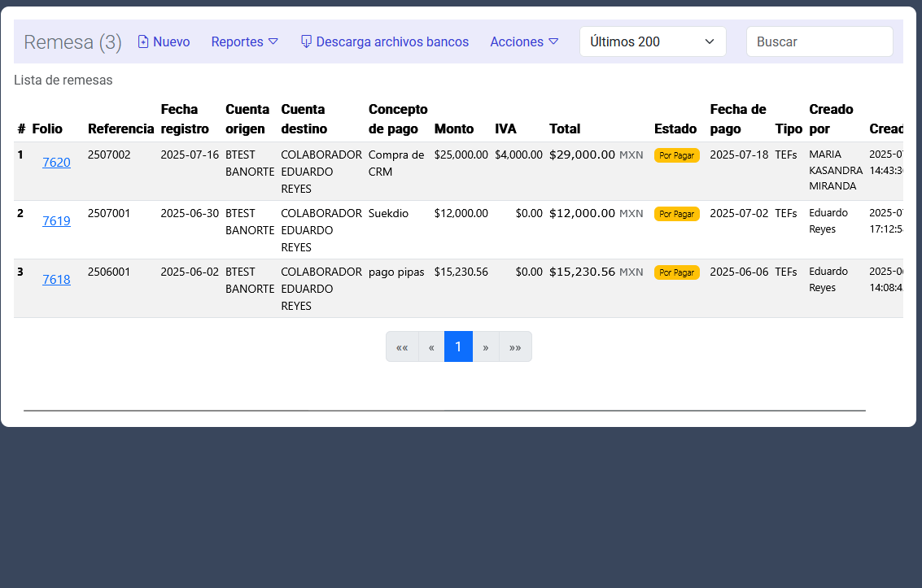Click Por Pagar badge for reference 2507002
This screenshot has width=922, height=588.
pyautogui.click(x=676, y=155)
